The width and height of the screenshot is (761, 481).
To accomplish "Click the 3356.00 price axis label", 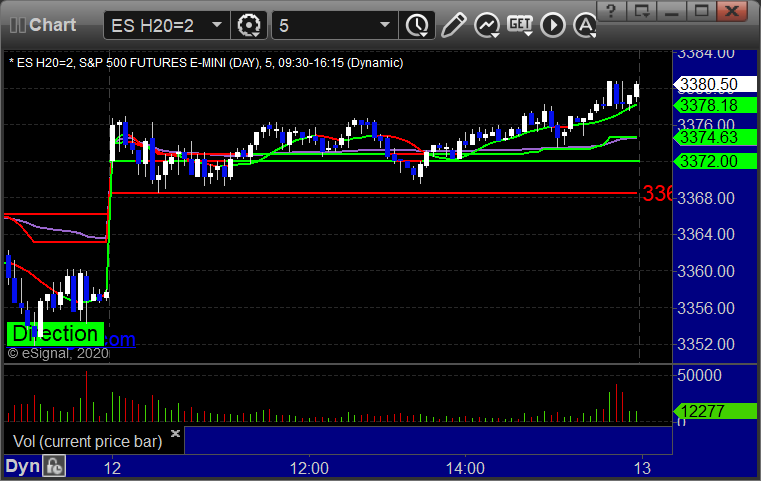I will [x=706, y=308].
